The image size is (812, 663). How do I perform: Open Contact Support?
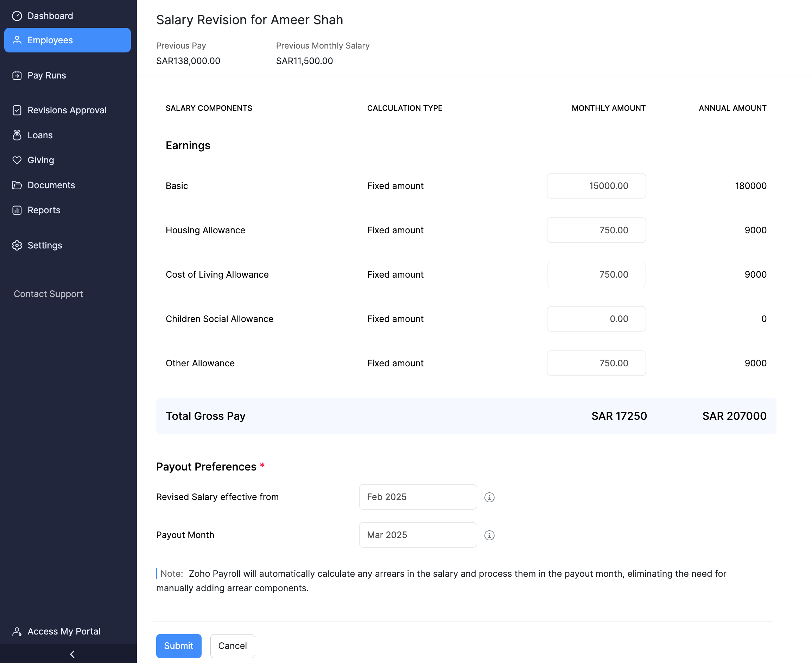[x=48, y=294]
